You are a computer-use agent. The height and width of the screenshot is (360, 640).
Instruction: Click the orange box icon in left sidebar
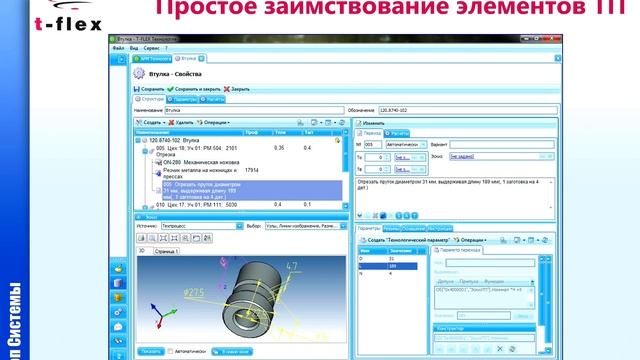[118, 298]
